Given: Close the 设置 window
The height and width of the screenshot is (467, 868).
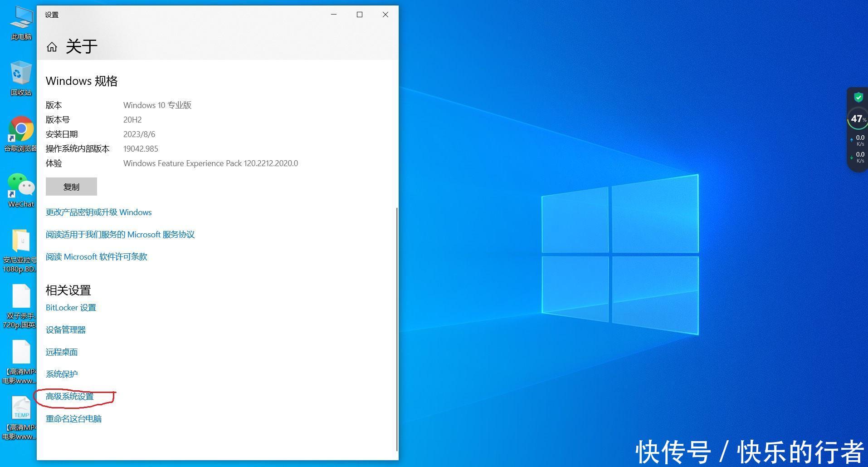Looking at the screenshot, I should tap(385, 15).
